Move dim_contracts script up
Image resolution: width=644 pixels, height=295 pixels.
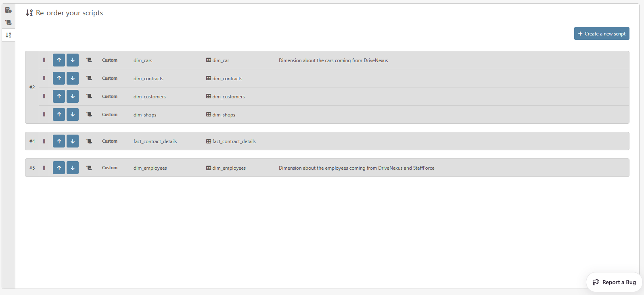pyautogui.click(x=59, y=78)
